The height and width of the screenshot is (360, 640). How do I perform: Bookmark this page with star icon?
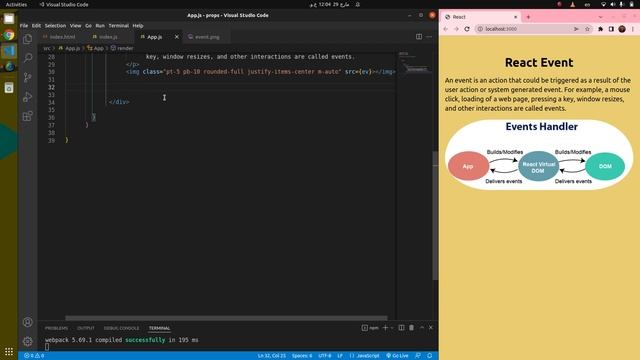pyautogui.click(x=587, y=29)
